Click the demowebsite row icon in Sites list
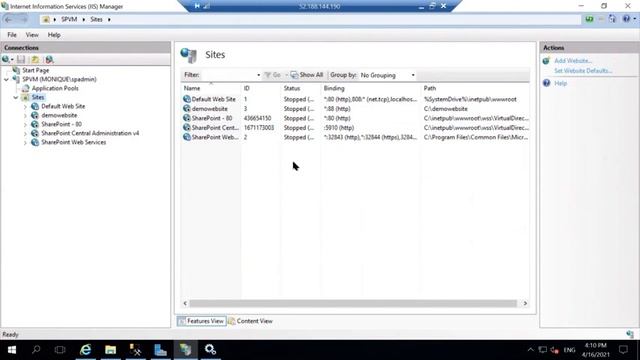640x360 pixels. coord(187,109)
